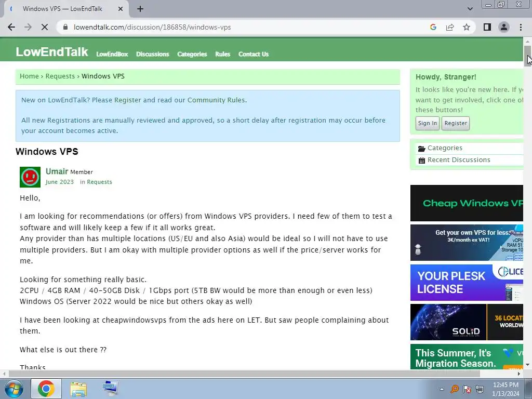Stop page loading with X button
The image size is (532, 399).
pyautogui.click(x=45, y=27)
